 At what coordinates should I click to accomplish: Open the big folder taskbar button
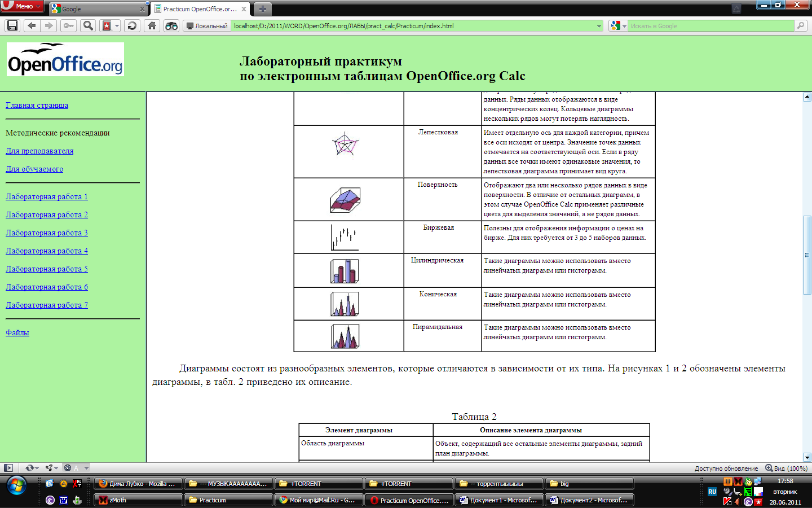click(590, 484)
